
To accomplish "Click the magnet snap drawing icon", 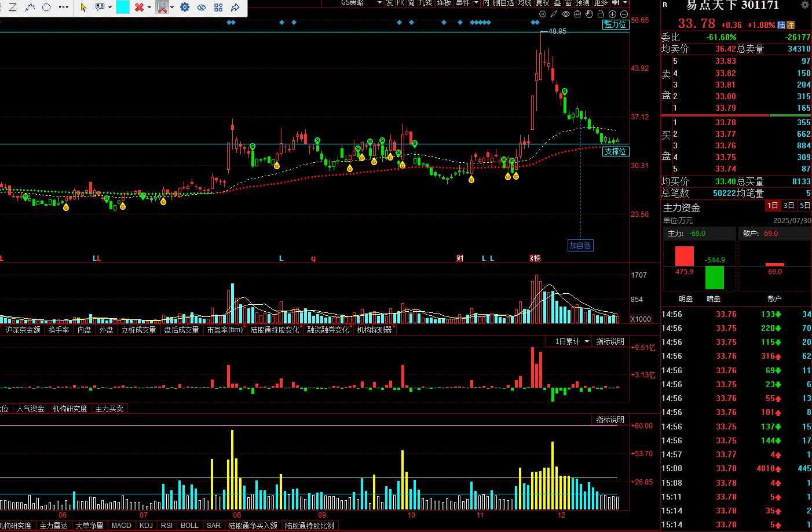I will 162,7.
